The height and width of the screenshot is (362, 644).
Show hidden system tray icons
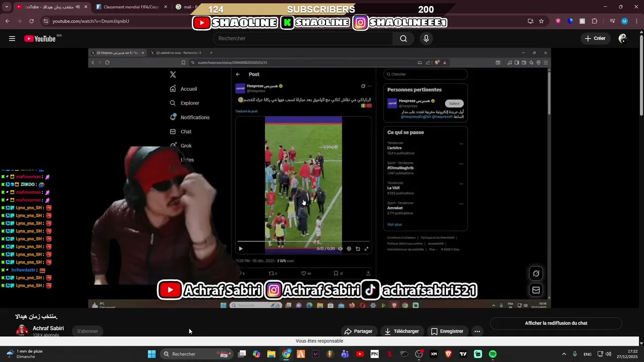pos(563,354)
